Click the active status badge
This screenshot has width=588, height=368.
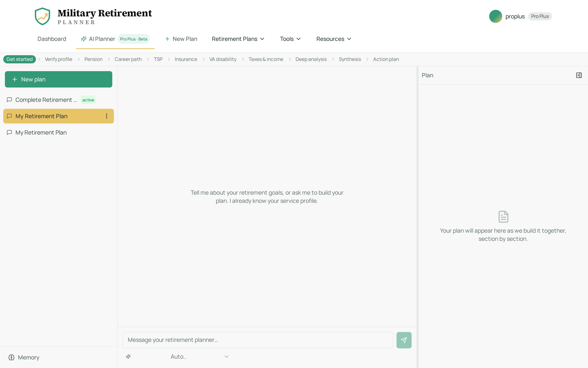point(88,100)
